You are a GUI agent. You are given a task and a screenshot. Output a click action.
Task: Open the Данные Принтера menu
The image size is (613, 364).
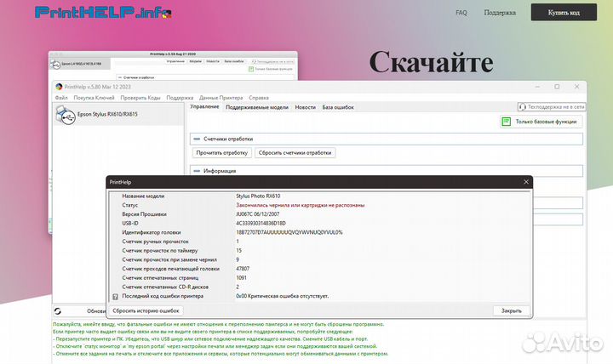coord(221,98)
